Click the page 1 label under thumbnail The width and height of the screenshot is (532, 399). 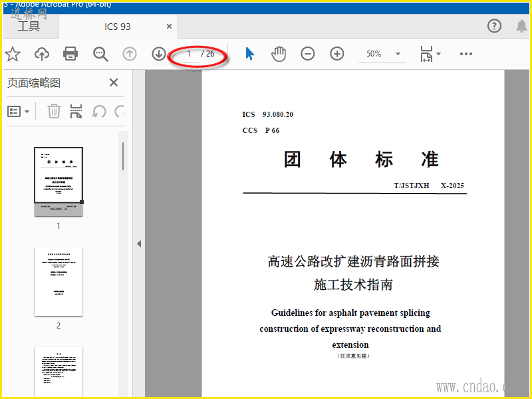click(x=59, y=225)
